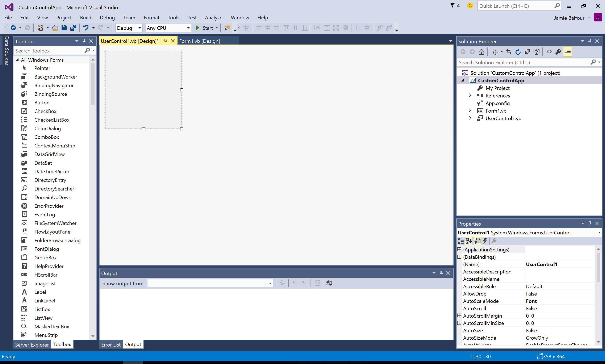Click the Show All Files icon
Image resolution: width=605 pixels, height=364 pixels.
point(537,52)
